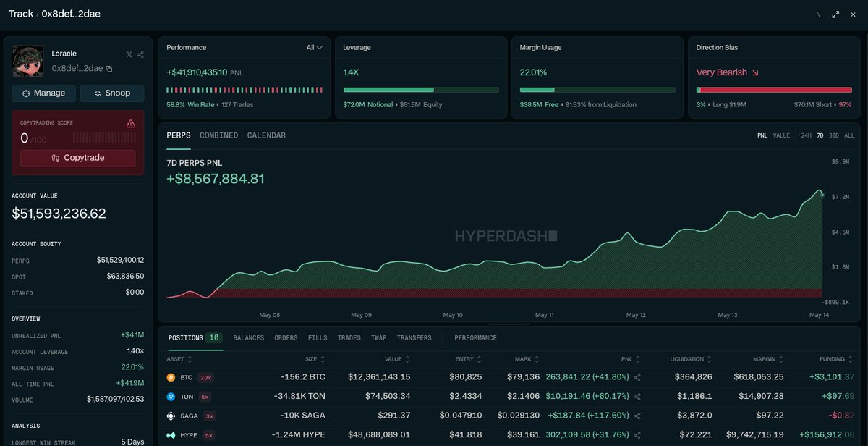Open the BALANCES tab
The height and width of the screenshot is (446, 868).
coord(248,338)
